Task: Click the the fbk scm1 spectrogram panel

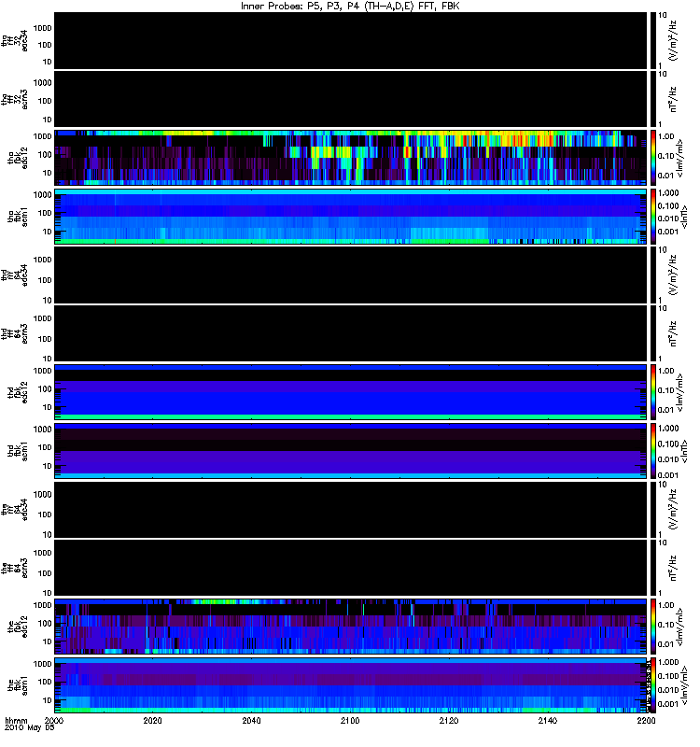Action: click(x=350, y=685)
